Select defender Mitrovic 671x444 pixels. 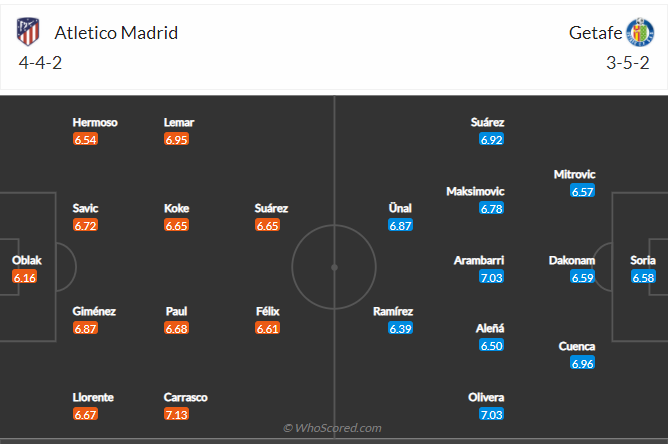(x=574, y=174)
